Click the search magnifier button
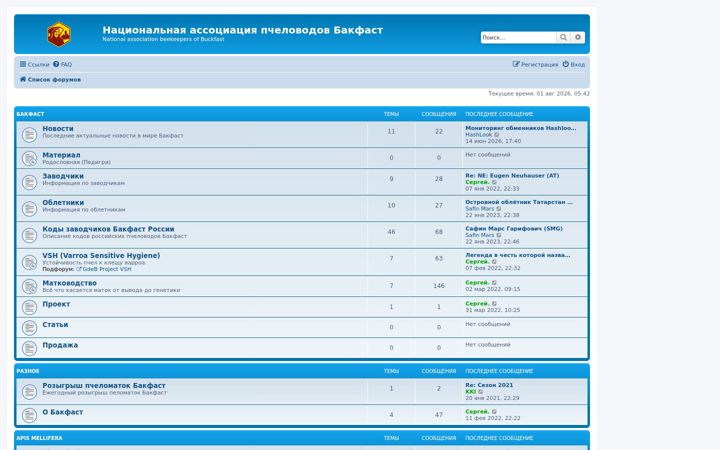720x450 pixels. [563, 37]
